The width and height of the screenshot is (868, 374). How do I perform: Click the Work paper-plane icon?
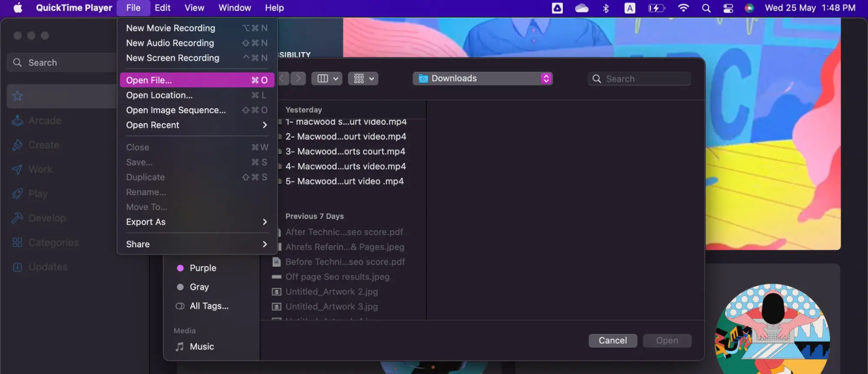click(17, 169)
